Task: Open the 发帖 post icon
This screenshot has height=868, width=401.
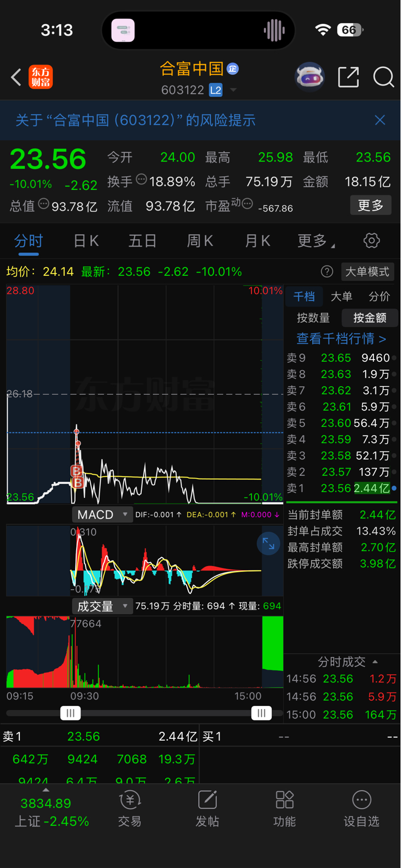Action: pos(207,809)
